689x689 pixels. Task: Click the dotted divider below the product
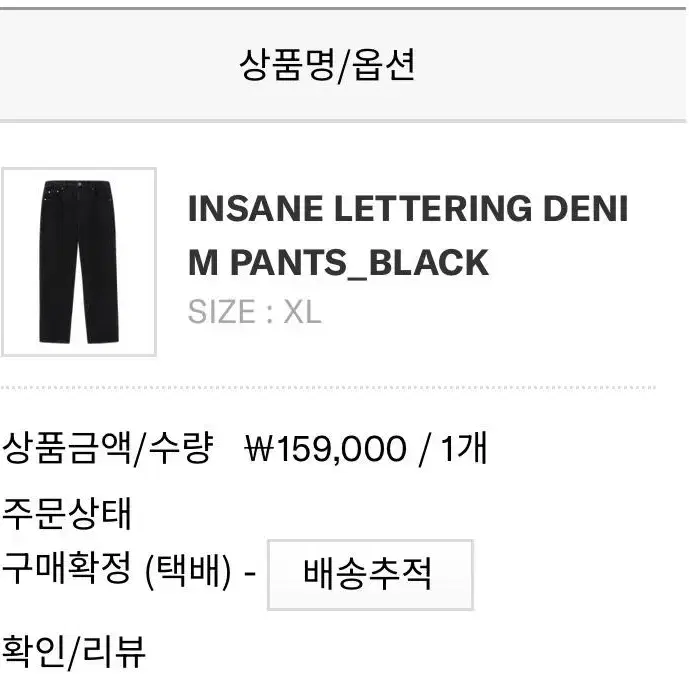tap(328, 388)
